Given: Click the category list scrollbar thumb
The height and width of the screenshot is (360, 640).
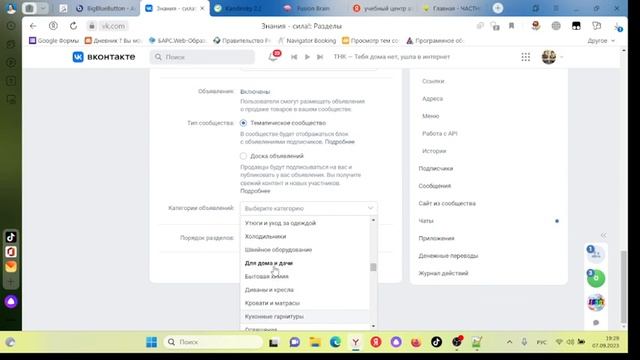Looking at the screenshot, I should point(373,267).
